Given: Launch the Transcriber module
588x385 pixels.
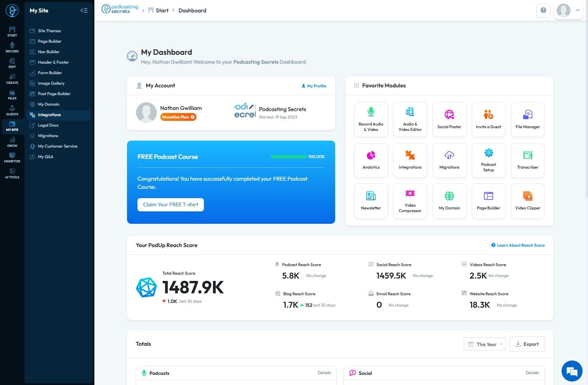Looking at the screenshot, I should pyautogui.click(x=528, y=160).
